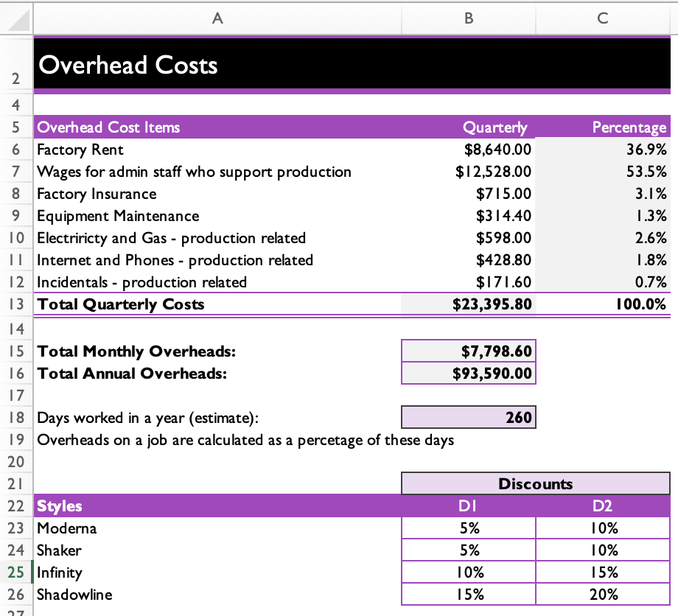Viewport: 678px width, 616px height.
Task: Select the 0.7% cell
Action: click(603, 282)
